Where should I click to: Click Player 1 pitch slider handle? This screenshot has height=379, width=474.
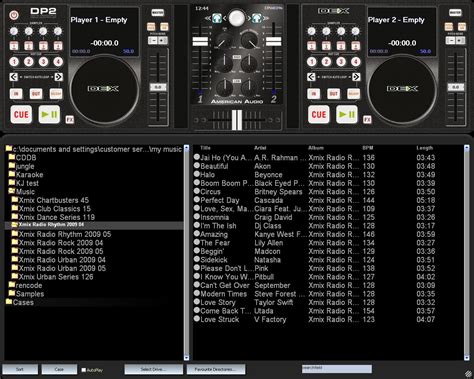tap(158, 87)
